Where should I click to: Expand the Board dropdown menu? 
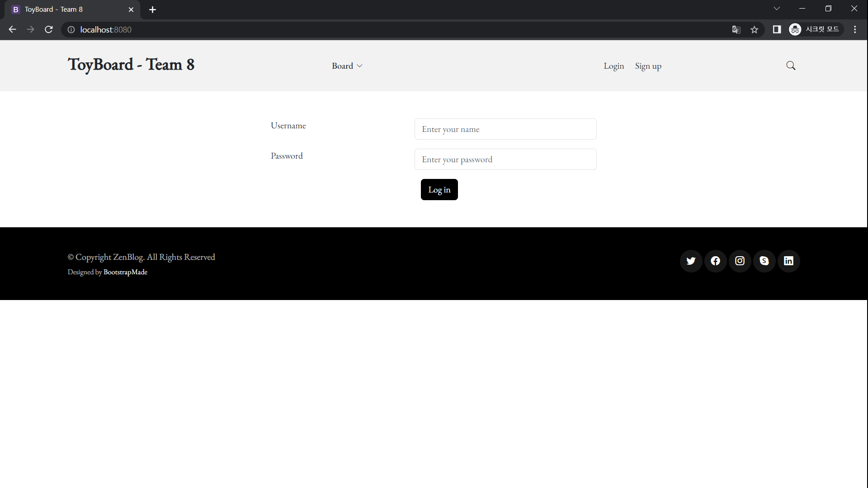click(x=347, y=66)
